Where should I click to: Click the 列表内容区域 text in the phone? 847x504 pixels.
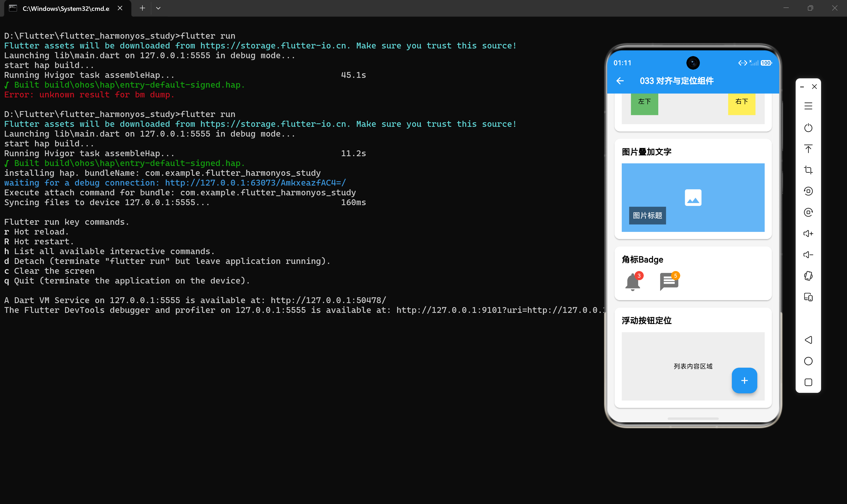(693, 366)
